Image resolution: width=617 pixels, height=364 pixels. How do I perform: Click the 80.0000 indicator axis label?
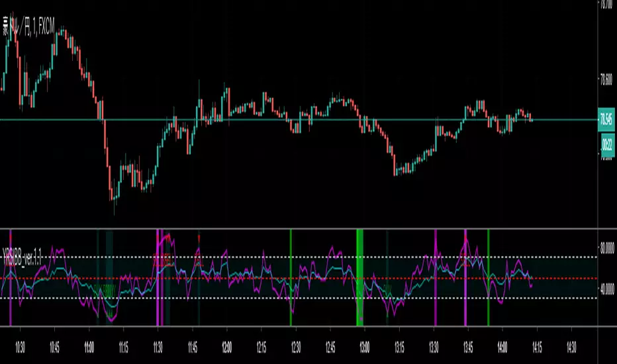tap(607, 249)
